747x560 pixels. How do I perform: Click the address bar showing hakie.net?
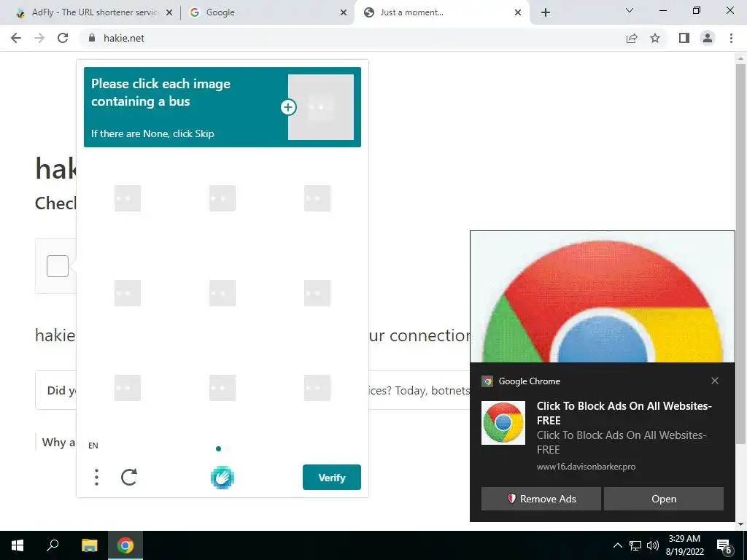(x=352, y=38)
